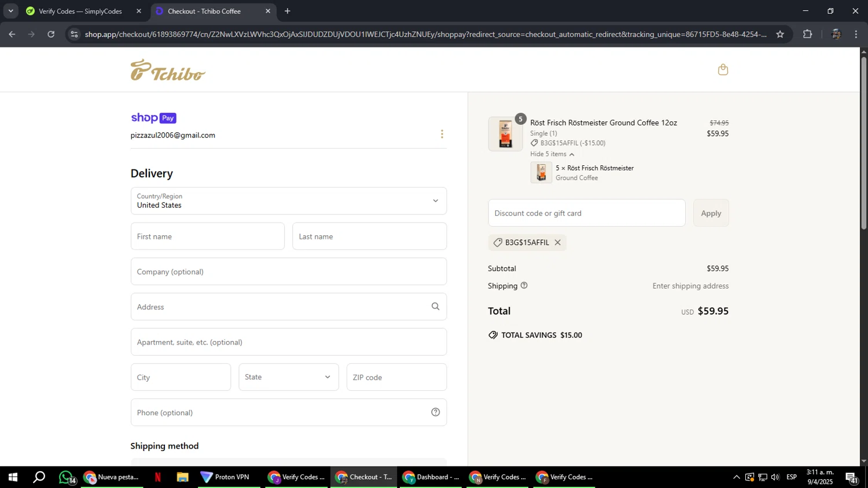Open the shopping bag cart icon
The image size is (868, 488).
tap(723, 69)
